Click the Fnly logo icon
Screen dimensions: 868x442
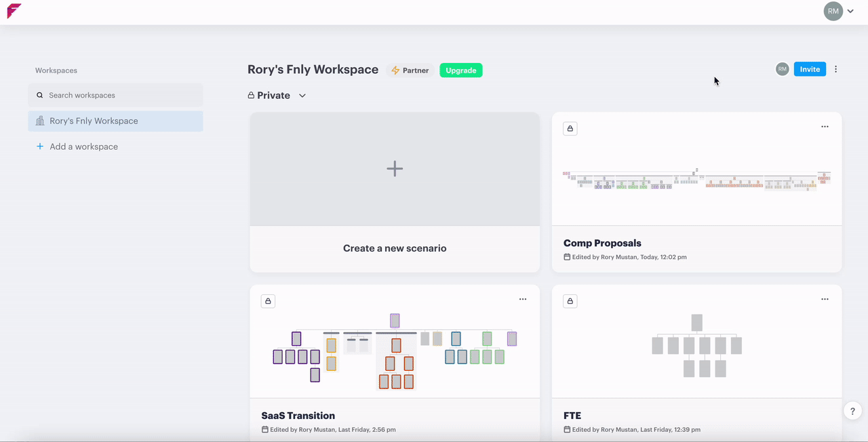click(14, 11)
